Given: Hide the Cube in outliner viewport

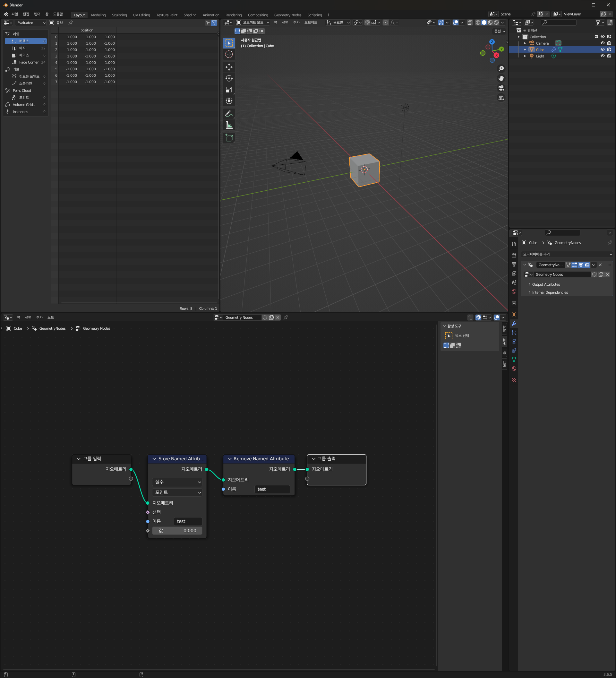Looking at the screenshot, I should [603, 49].
